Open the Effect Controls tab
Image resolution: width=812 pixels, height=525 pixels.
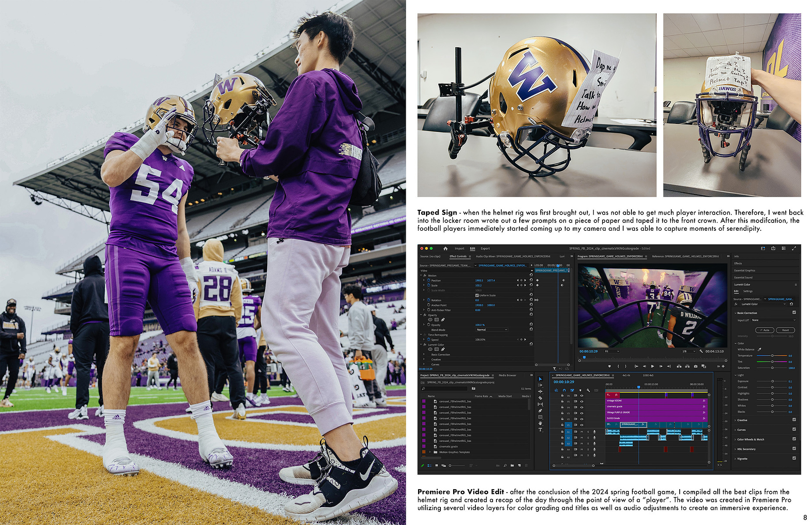pyautogui.click(x=458, y=256)
